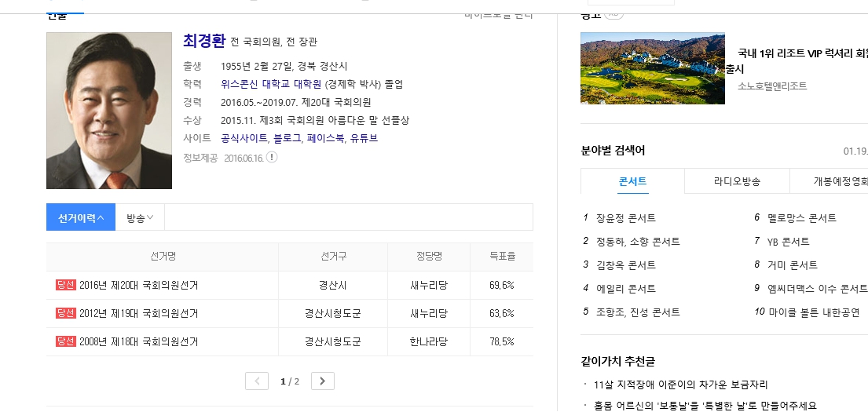Click the 당선 badge on the 2012 row

pos(65,313)
